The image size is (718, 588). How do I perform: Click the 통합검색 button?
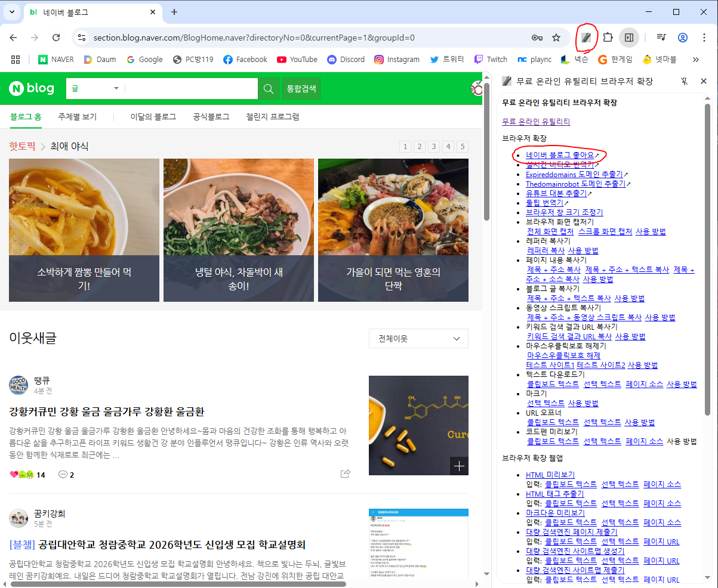(301, 89)
